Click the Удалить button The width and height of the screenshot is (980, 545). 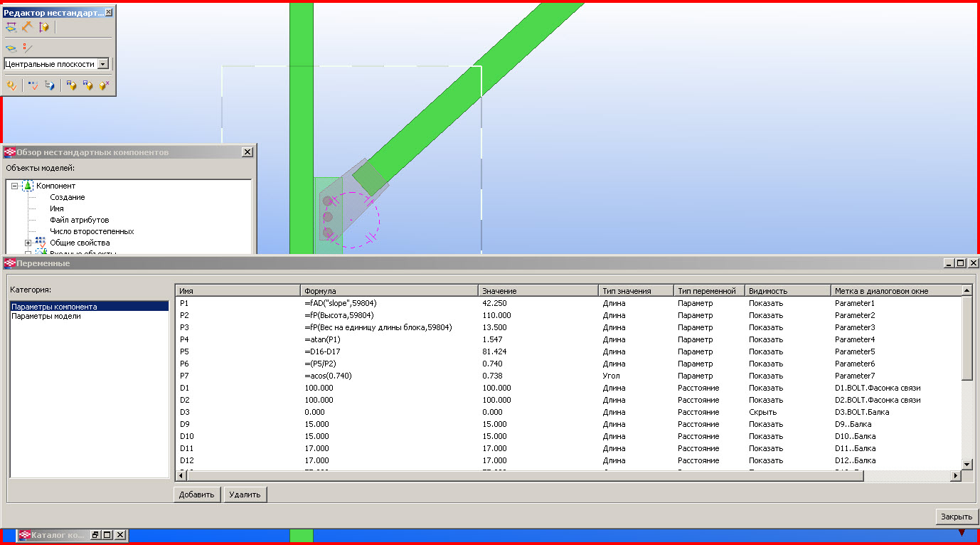[245, 494]
